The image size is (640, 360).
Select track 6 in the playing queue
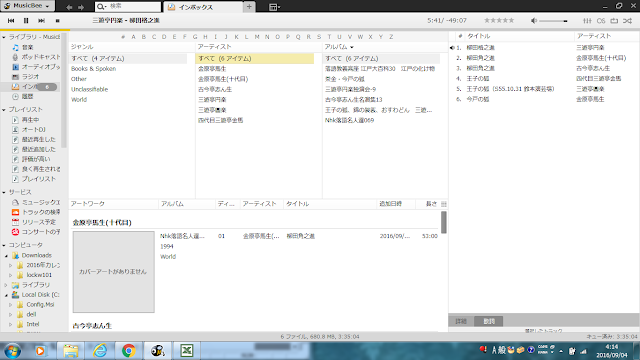coord(544,99)
